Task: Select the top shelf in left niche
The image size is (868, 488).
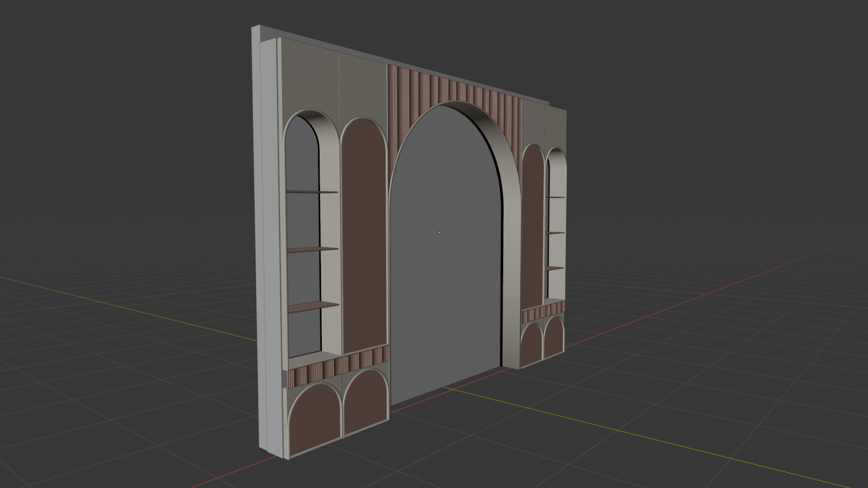Action: [312, 192]
